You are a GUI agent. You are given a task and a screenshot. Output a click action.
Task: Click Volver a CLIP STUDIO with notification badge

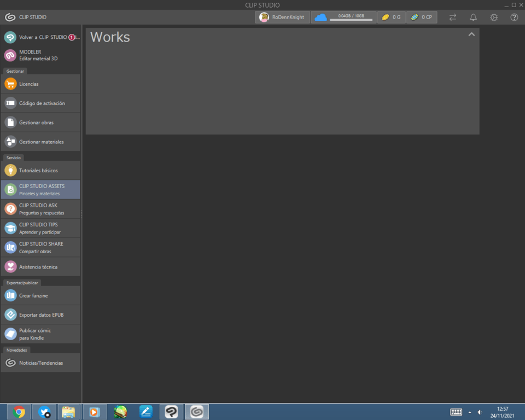(x=40, y=37)
